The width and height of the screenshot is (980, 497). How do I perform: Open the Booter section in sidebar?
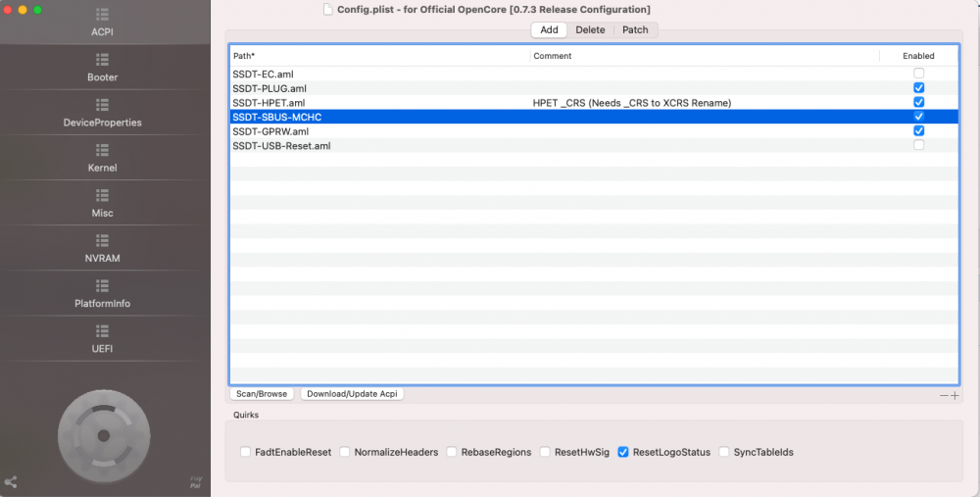point(103,68)
